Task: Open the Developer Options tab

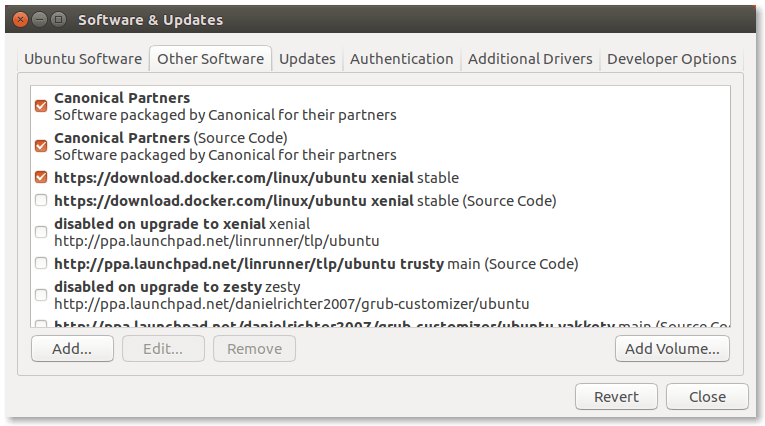Action: (x=671, y=59)
